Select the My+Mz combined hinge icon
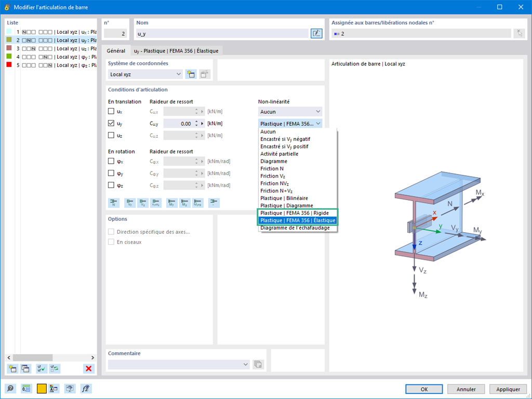The width and height of the screenshot is (532, 399). click(199, 203)
